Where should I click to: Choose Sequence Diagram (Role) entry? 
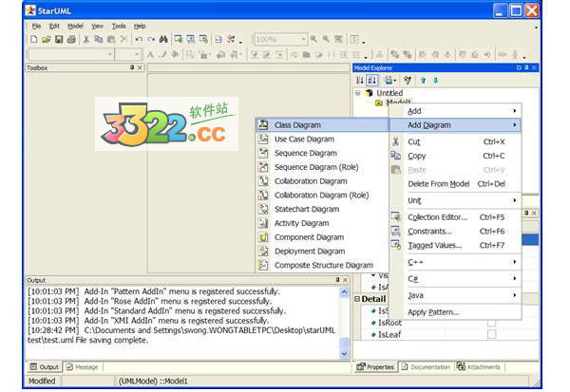coord(322,167)
